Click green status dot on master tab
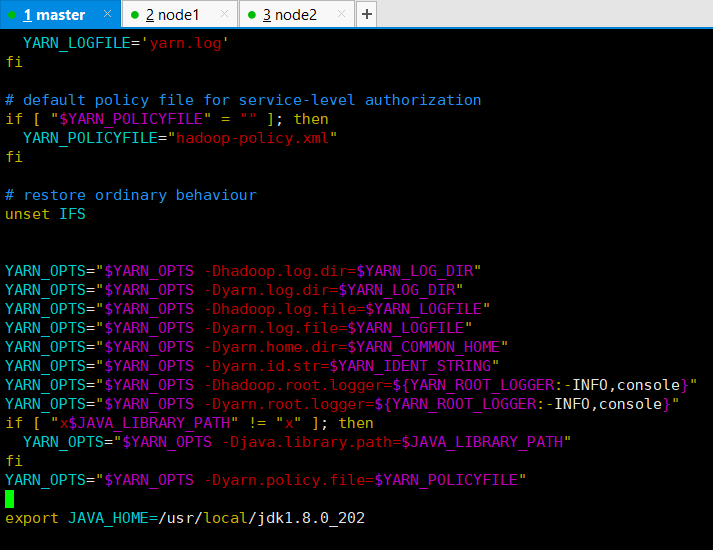713x550 pixels. (x=12, y=15)
